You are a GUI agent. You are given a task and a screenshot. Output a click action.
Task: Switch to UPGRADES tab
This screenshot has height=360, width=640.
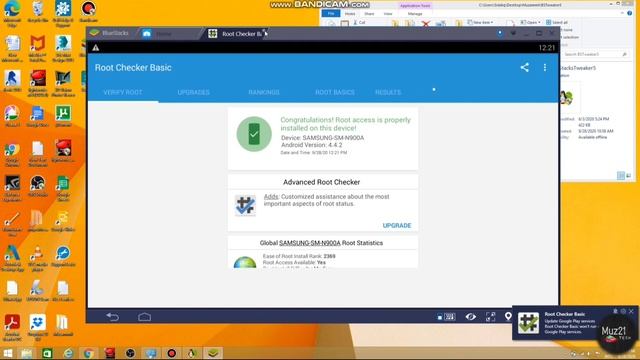[193, 92]
